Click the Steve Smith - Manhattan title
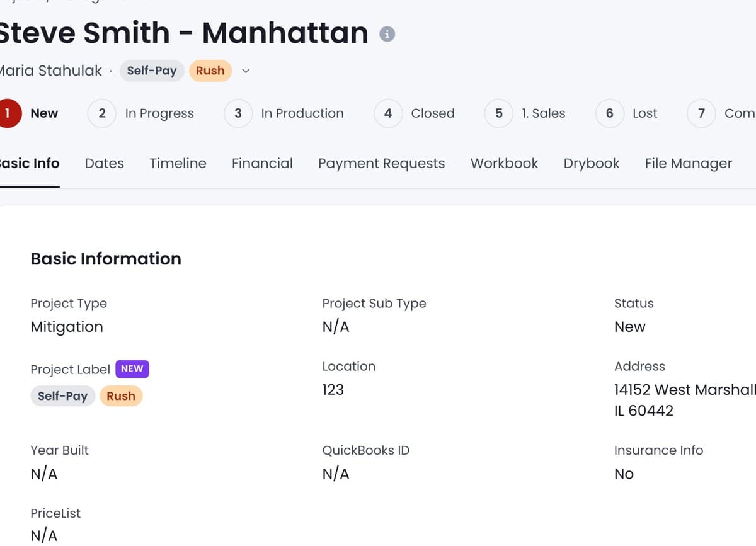Viewport: 756px width, 546px height. (183, 33)
